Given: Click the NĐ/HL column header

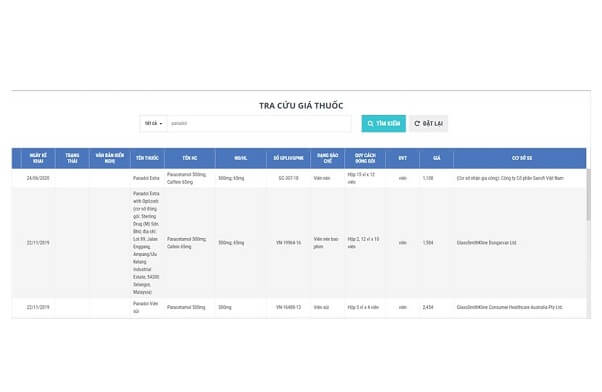Looking at the screenshot, I should (x=241, y=158).
